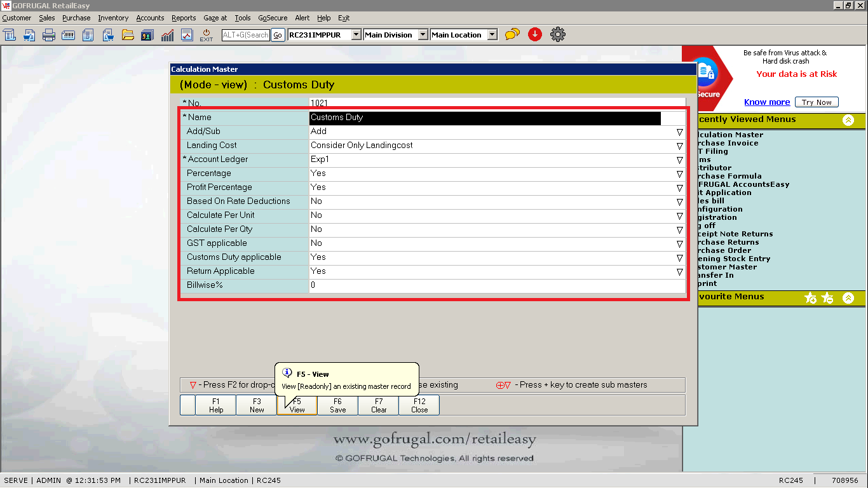Open the RC231IMPPUR company dropdown
Viewport: 868px width, 488px height.
point(356,35)
